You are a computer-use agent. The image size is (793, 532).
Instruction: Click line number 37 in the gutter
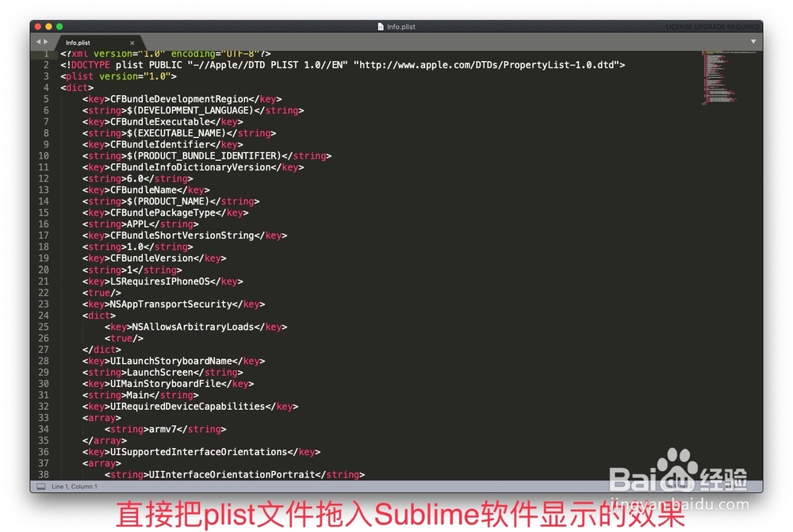click(44, 463)
